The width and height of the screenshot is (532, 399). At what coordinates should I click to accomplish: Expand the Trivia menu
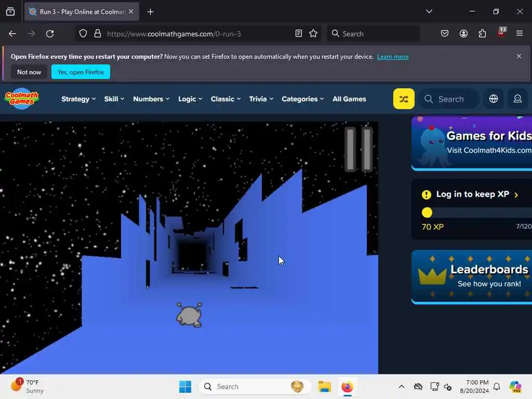tap(261, 99)
